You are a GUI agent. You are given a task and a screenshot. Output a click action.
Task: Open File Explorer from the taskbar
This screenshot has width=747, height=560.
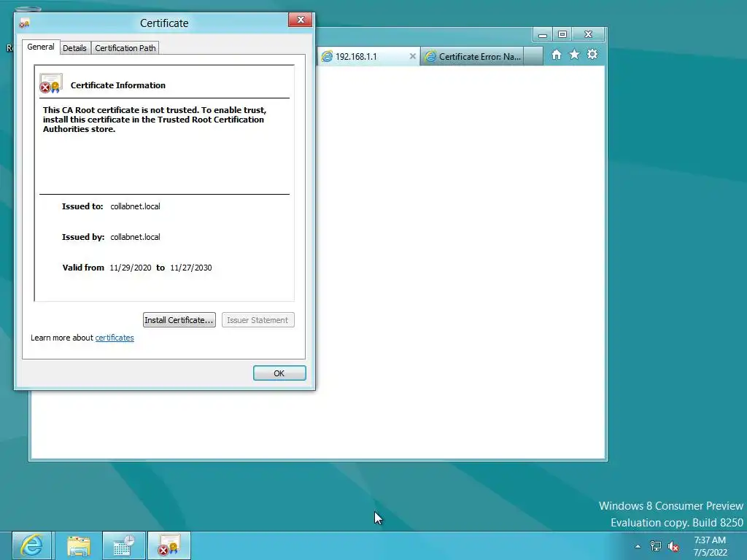click(79, 545)
